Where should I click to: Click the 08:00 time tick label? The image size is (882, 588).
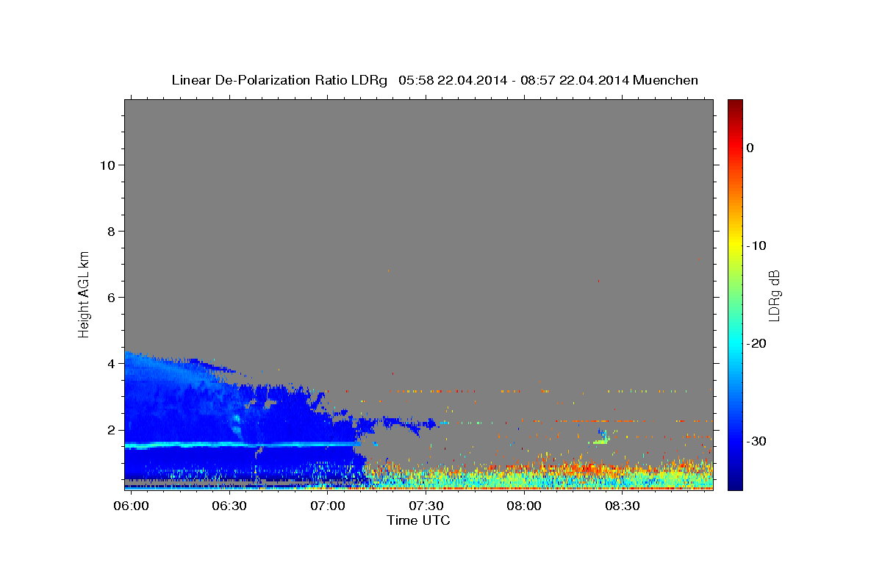pyautogui.click(x=524, y=506)
